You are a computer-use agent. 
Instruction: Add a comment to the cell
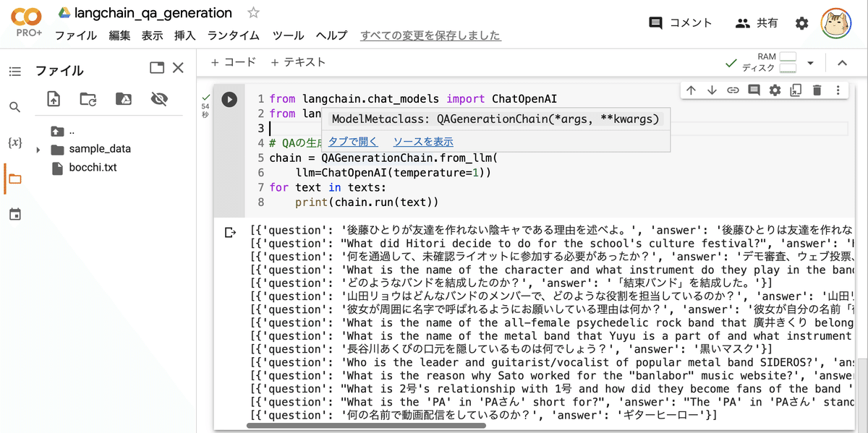click(754, 90)
